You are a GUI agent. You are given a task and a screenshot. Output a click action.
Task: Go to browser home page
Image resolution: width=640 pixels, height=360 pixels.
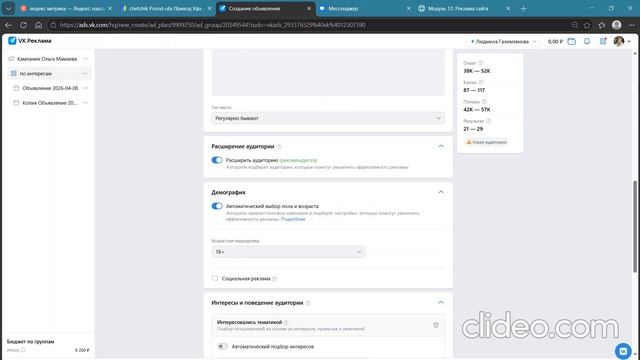tap(38, 25)
